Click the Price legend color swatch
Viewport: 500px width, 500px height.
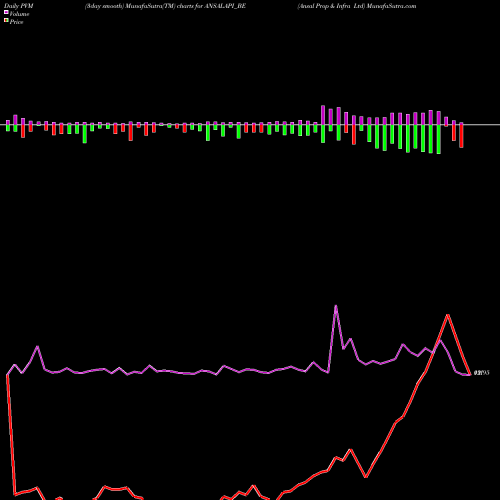(6, 20)
